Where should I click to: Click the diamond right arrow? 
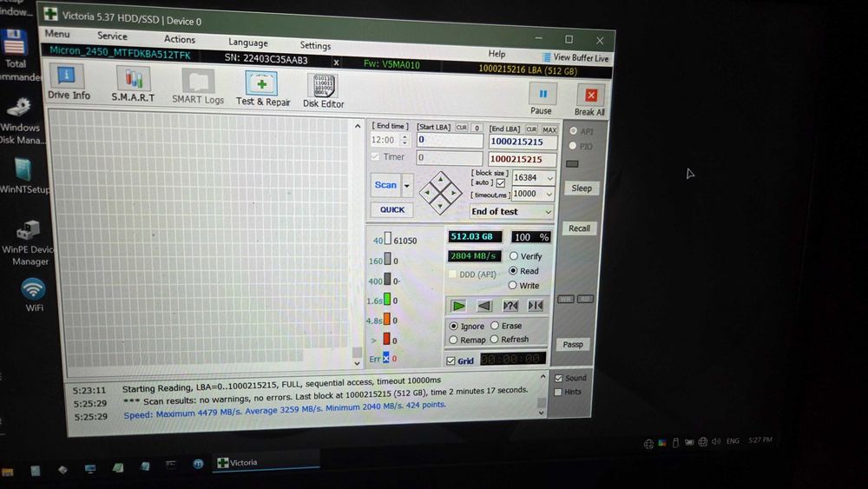click(x=454, y=193)
